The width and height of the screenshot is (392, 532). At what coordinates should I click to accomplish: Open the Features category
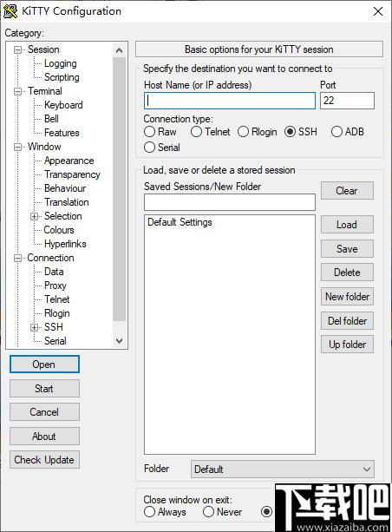[x=62, y=133]
